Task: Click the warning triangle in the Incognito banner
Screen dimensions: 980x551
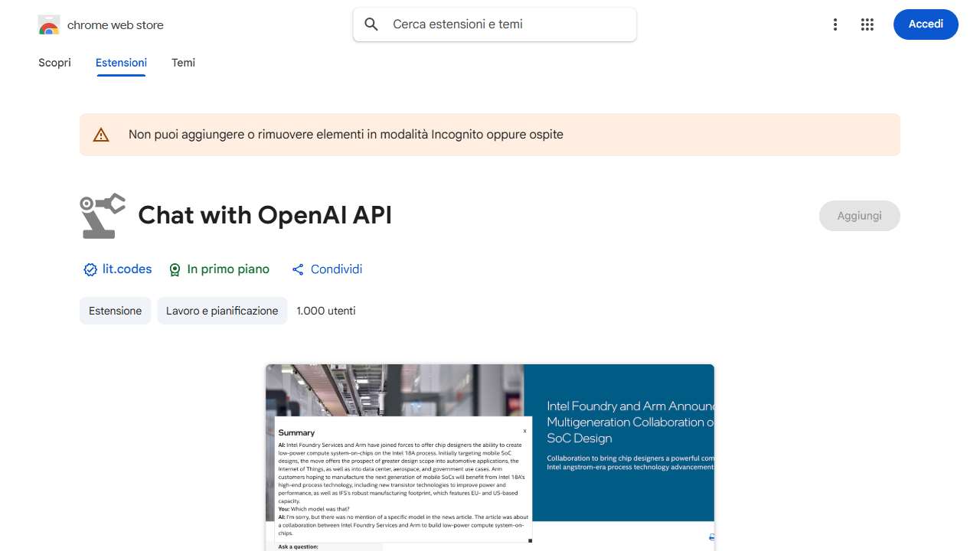Action: tap(101, 134)
